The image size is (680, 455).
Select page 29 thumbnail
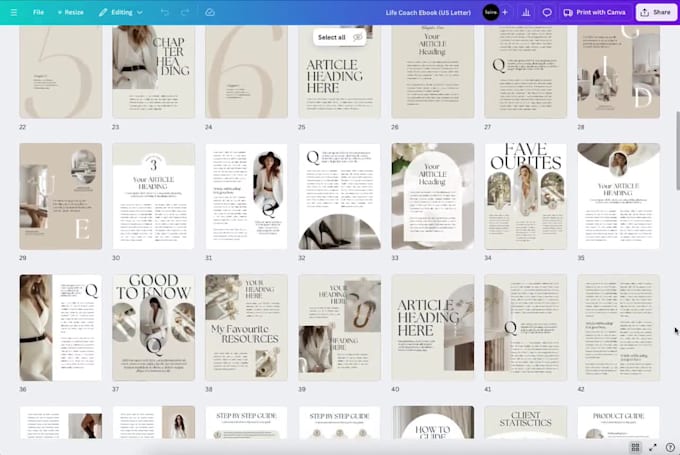pyautogui.click(x=61, y=196)
